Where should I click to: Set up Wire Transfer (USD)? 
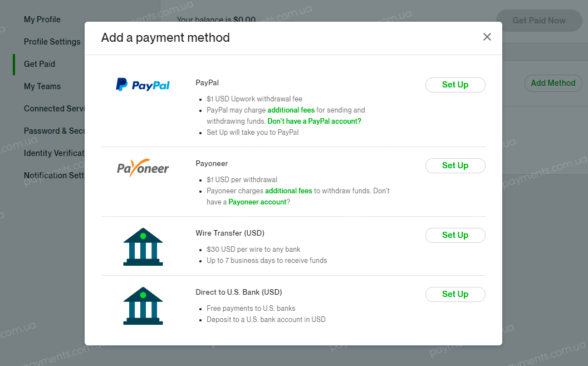point(455,235)
